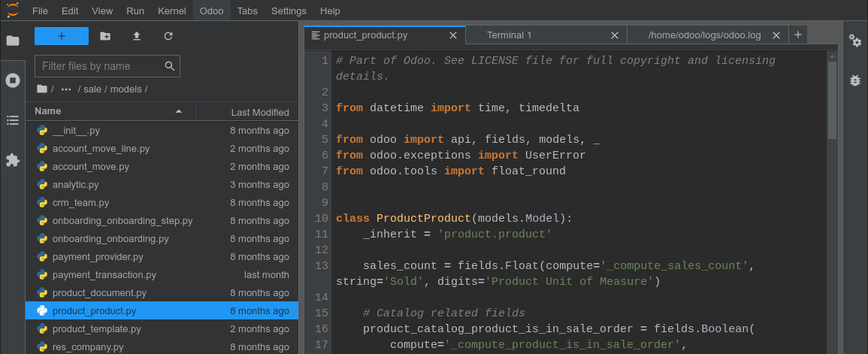This screenshot has width=868, height=354.
Task: Open the File Browser sidebar panel
Action: 13,41
